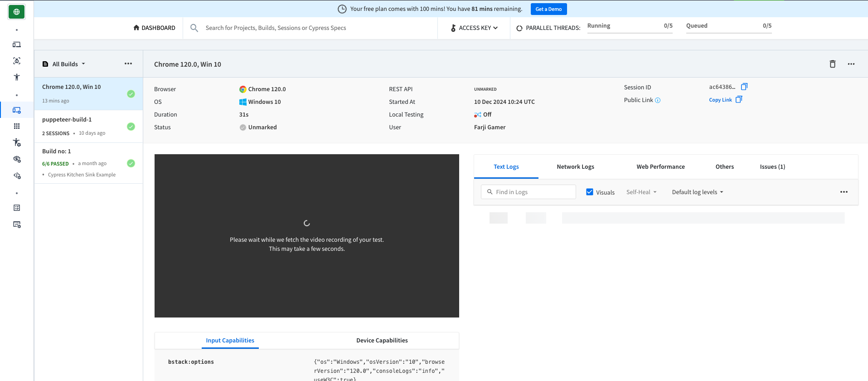Screen dimensions: 868x381
Task: Click green status check of Build no: 1
Action: click(x=131, y=163)
